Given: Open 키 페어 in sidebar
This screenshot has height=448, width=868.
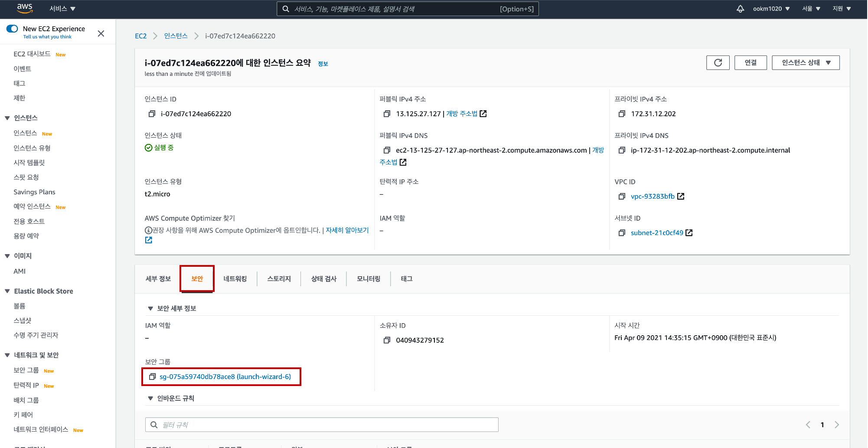Looking at the screenshot, I should [x=23, y=415].
